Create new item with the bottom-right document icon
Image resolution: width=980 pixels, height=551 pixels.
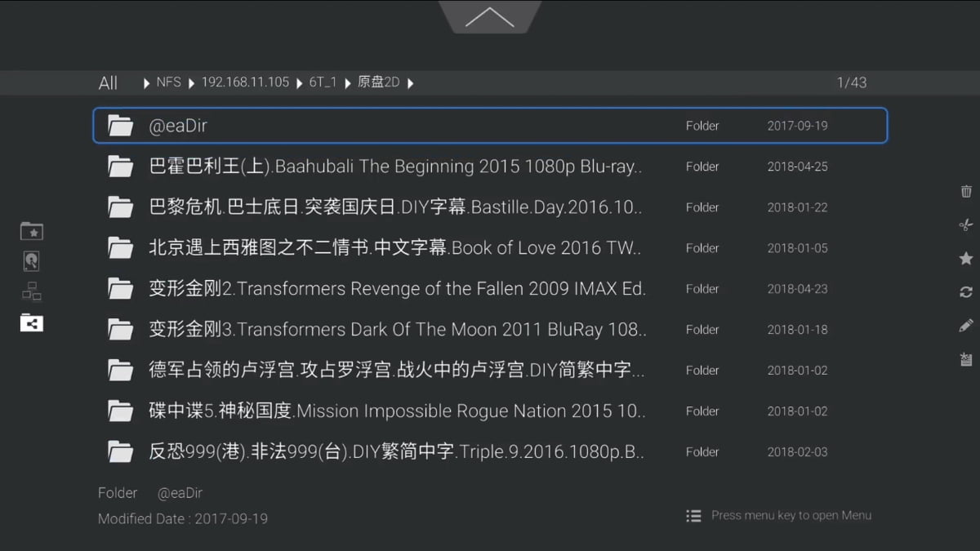965,359
